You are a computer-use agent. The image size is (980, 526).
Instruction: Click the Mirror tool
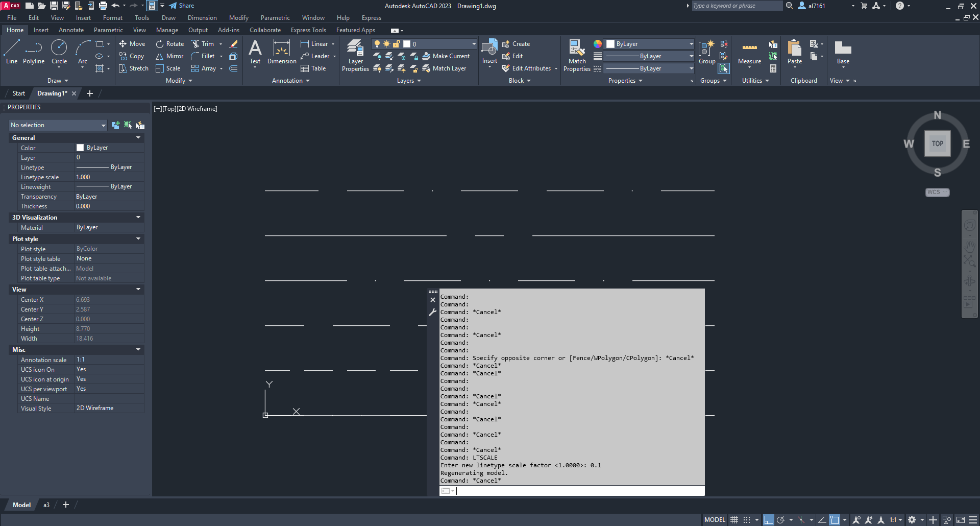[x=169, y=56]
